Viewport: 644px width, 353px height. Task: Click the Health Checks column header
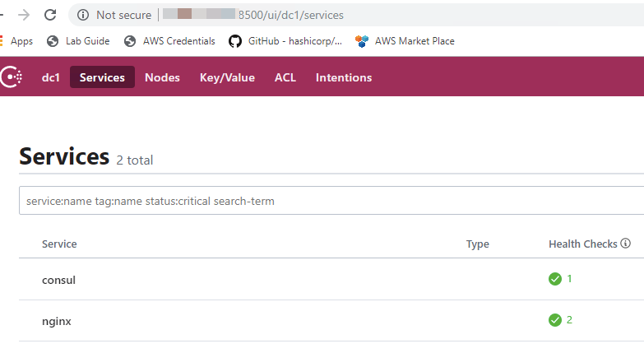583,244
